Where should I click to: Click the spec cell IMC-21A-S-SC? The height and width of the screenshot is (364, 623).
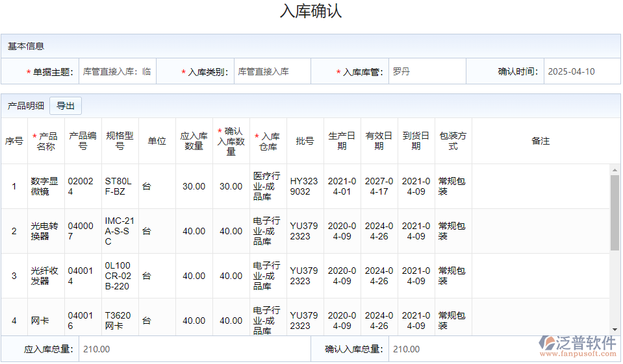[120, 231]
